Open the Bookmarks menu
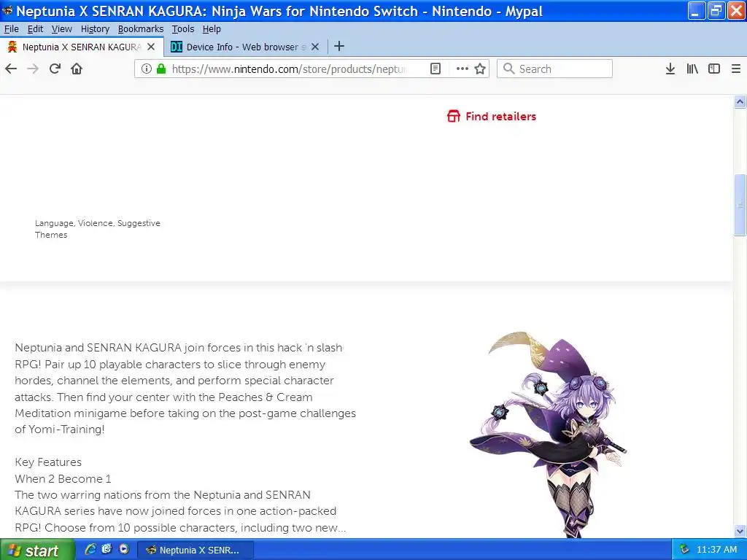The image size is (747, 560). coord(141,29)
